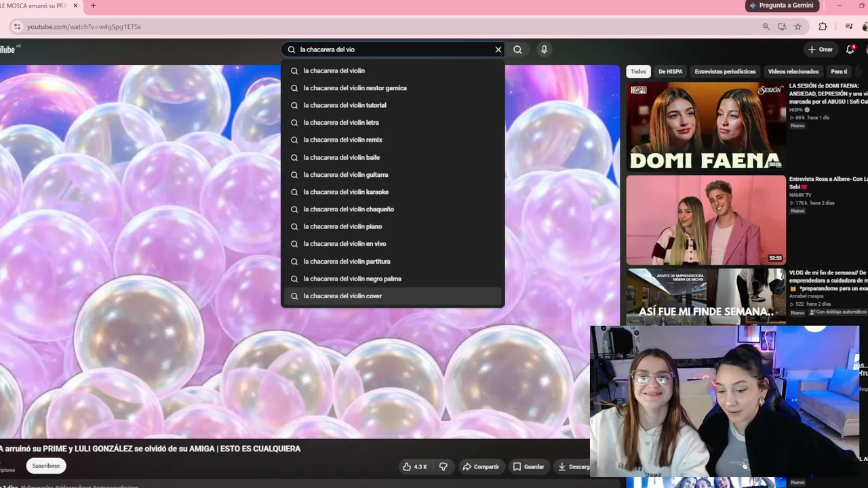The image size is (868, 488).
Task: Pick the "violin en vivo" suggestion
Action: pos(393,244)
